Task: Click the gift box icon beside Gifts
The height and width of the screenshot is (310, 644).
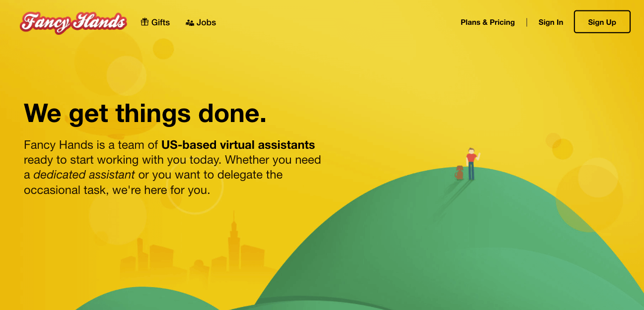Action: pyautogui.click(x=145, y=22)
